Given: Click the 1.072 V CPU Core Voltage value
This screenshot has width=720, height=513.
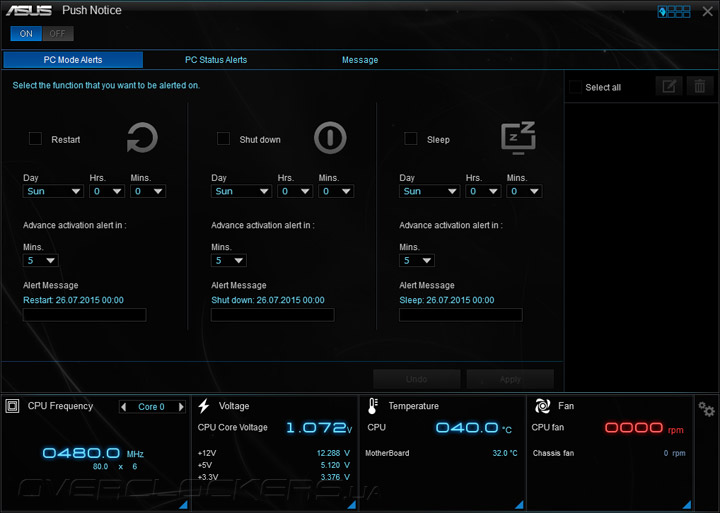Looking at the screenshot, I should [319, 428].
